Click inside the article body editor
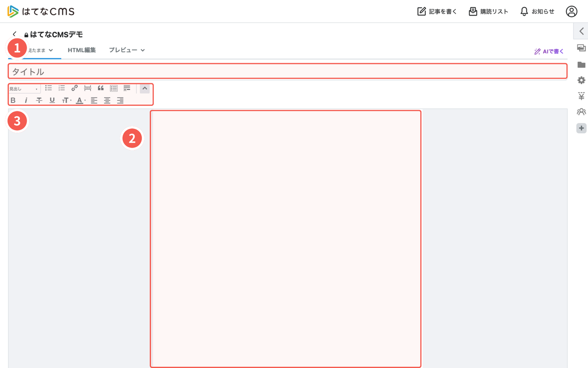 (285, 239)
